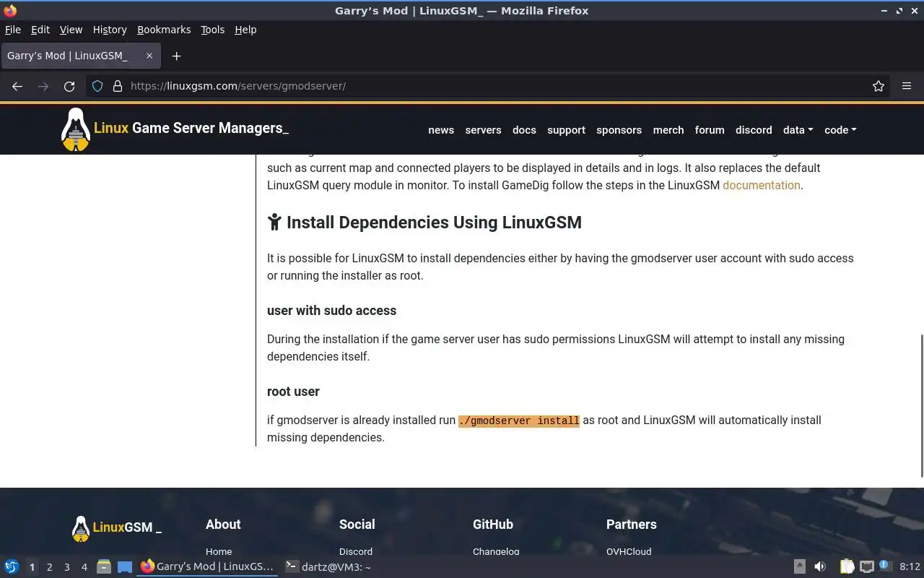Screen dimensions: 924x578
Task: Open the Bookmarks menu
Action: click(164, 30)
